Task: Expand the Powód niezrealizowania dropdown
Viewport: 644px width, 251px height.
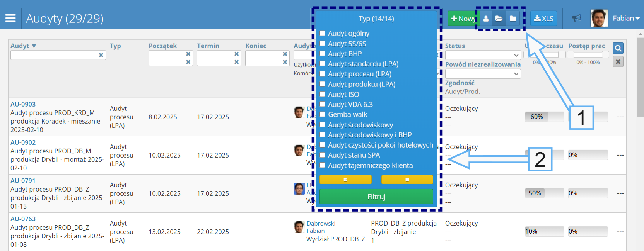Action: coord(483,74)
